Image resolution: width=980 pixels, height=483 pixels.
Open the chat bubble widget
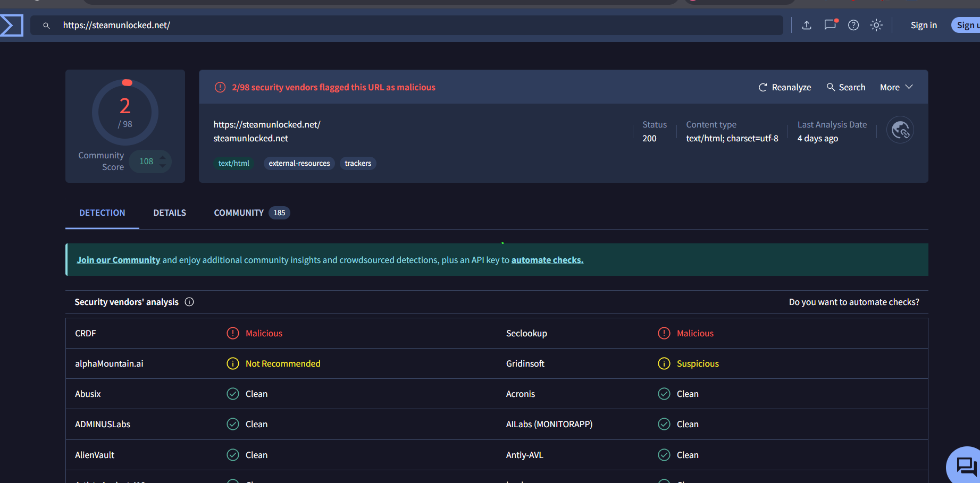tap(965, 466)
